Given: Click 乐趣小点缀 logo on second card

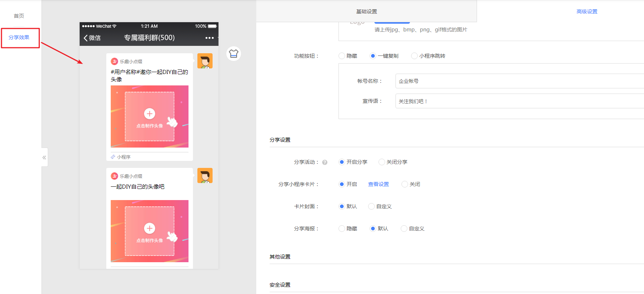Looking at the screenshot, I should coord(114,176).
